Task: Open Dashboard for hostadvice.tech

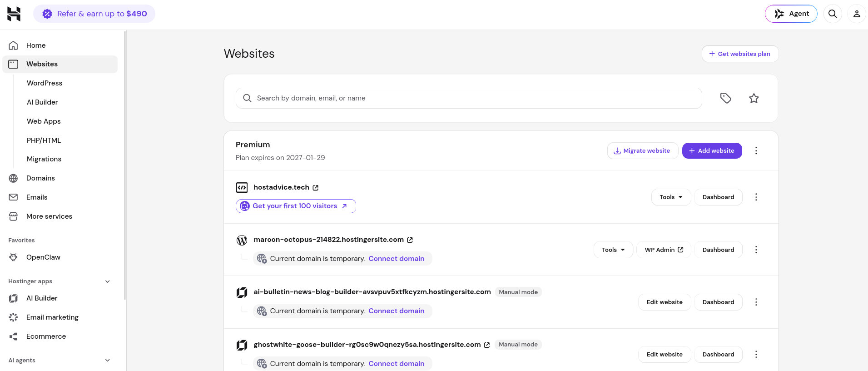Action: 718,197
